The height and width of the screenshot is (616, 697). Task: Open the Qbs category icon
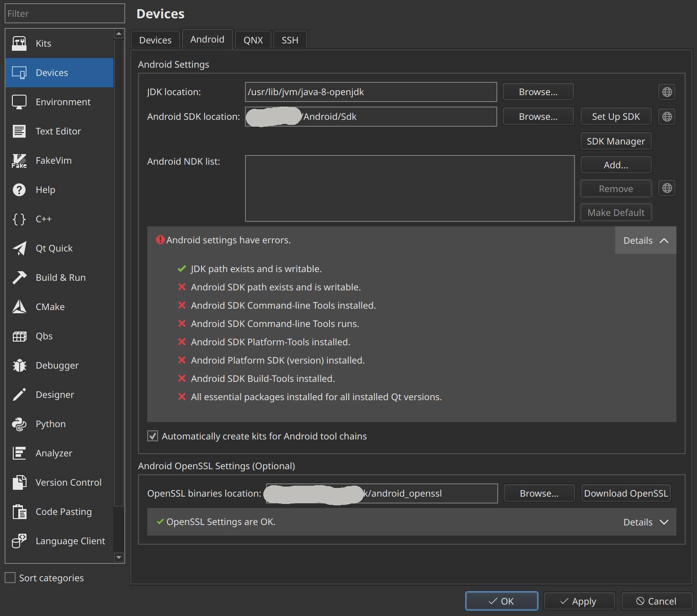[x=19, y=336]
